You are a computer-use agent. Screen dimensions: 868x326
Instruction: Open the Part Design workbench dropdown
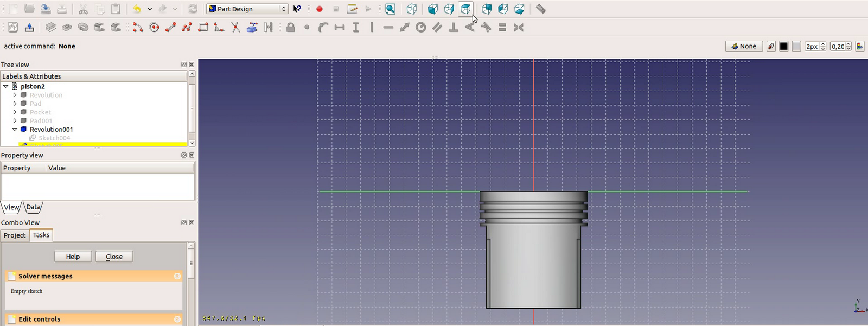point(247,9)
